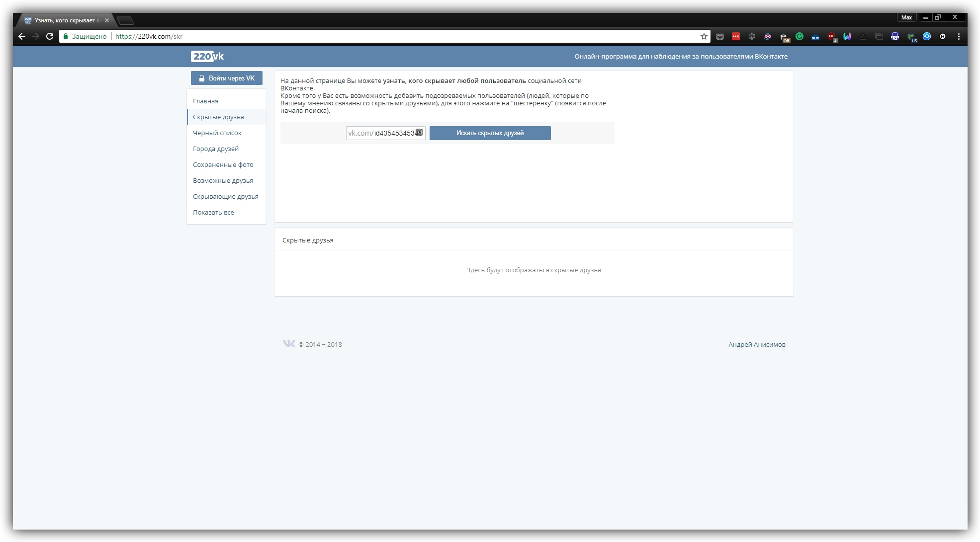Open the LastPass extension icon

(736, 36)
